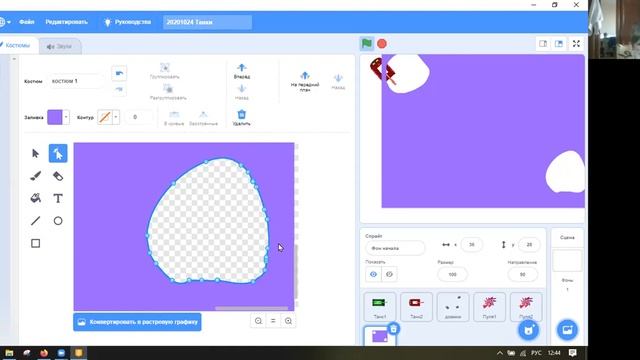Select the Танк2 sprite thumbnail
The image size is (640, 360).
click(416, 307)
